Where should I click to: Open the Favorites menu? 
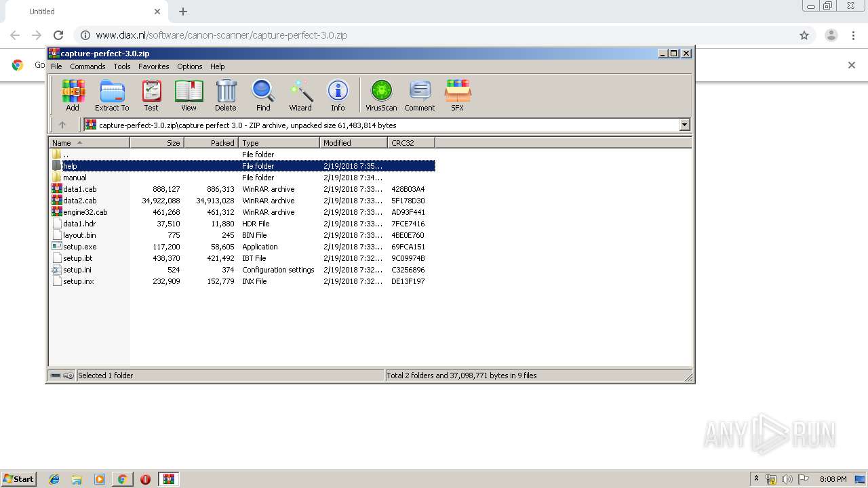[154, 66]
